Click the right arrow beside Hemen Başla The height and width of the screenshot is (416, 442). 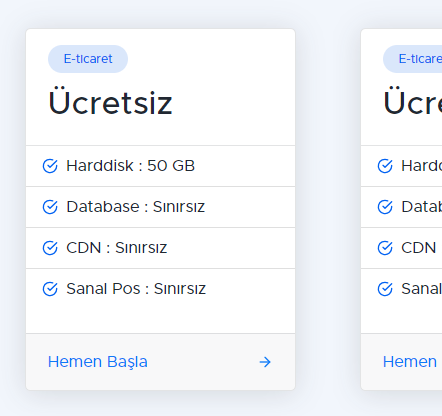265,362
